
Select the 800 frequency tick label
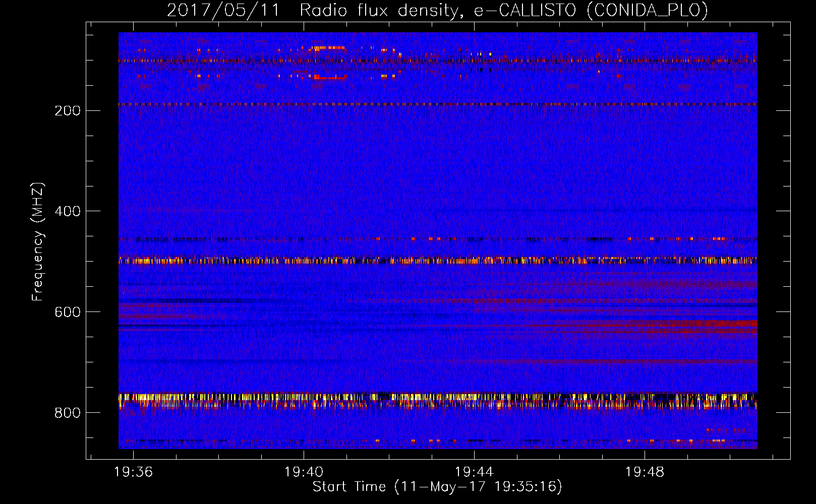click(67, 413)
